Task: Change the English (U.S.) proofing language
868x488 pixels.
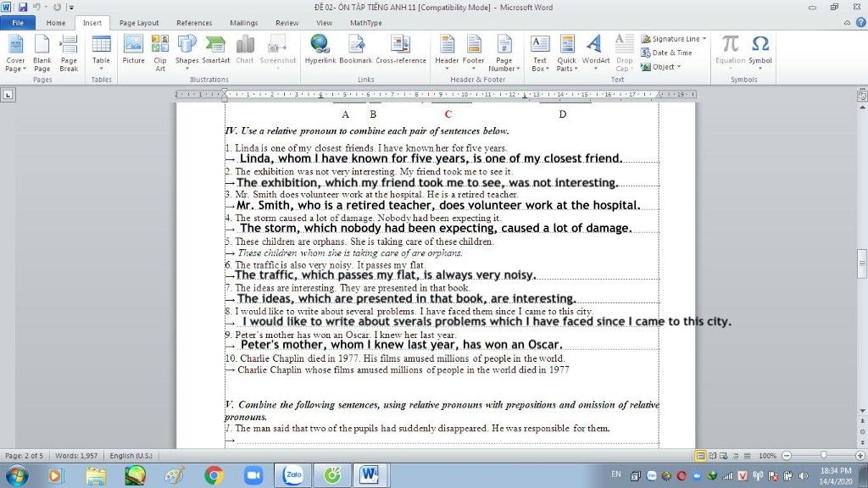Action: click(131, 456)
